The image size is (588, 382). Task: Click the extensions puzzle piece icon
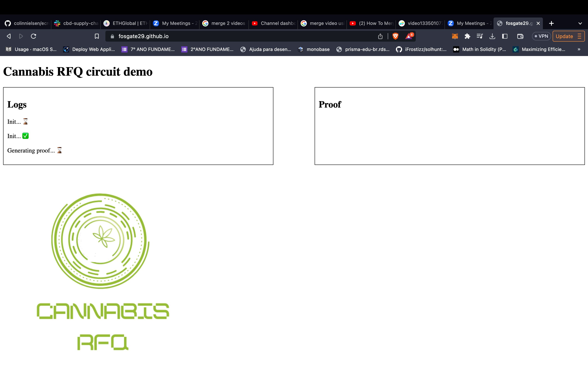point(467,36)
